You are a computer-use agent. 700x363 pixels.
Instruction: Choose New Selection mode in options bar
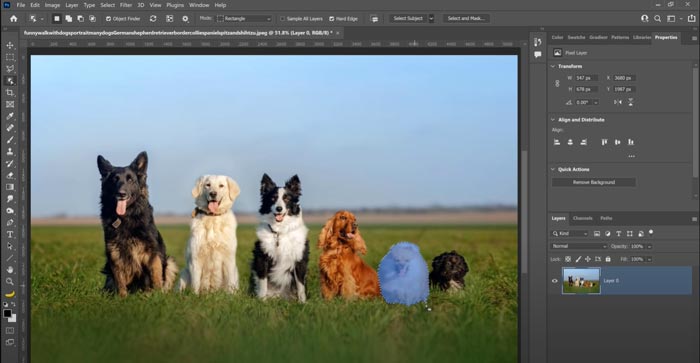click(x=57, y=19)
